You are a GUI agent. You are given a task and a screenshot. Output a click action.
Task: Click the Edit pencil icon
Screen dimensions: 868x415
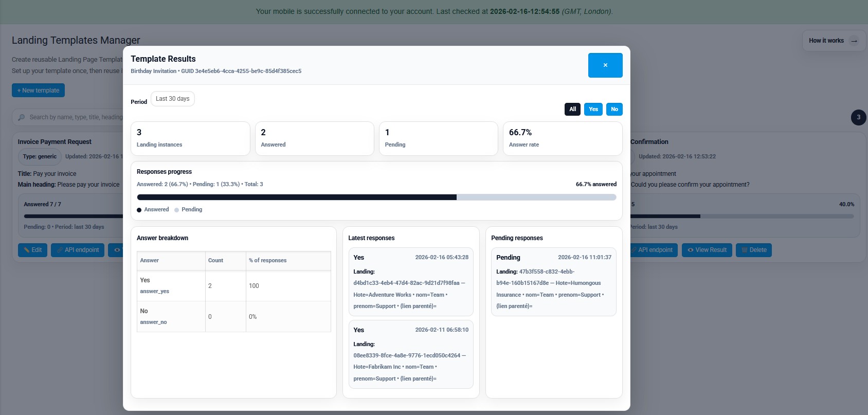(x=27, y=250)
